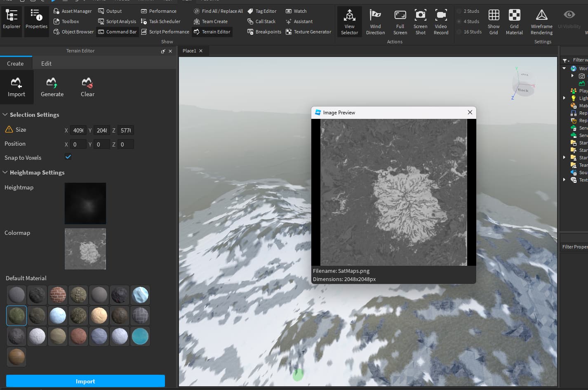Open the Grid Material setting

click(x=514, y=21)
